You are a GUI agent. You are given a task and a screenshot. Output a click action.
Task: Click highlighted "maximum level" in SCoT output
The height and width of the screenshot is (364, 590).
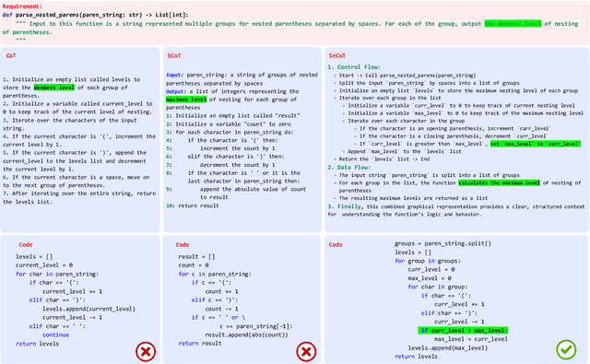(186, 100)
